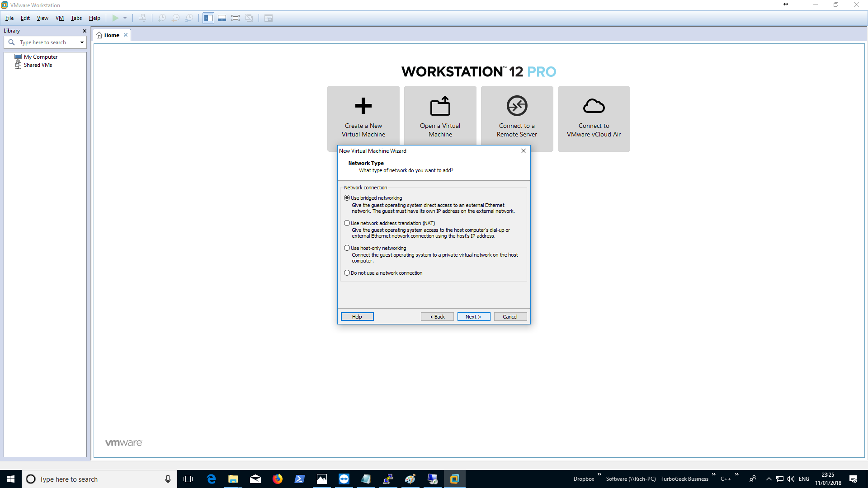Open the Photos app from the taskbar
The height and width of the screenshot is (488, 868).
(322, 479)
